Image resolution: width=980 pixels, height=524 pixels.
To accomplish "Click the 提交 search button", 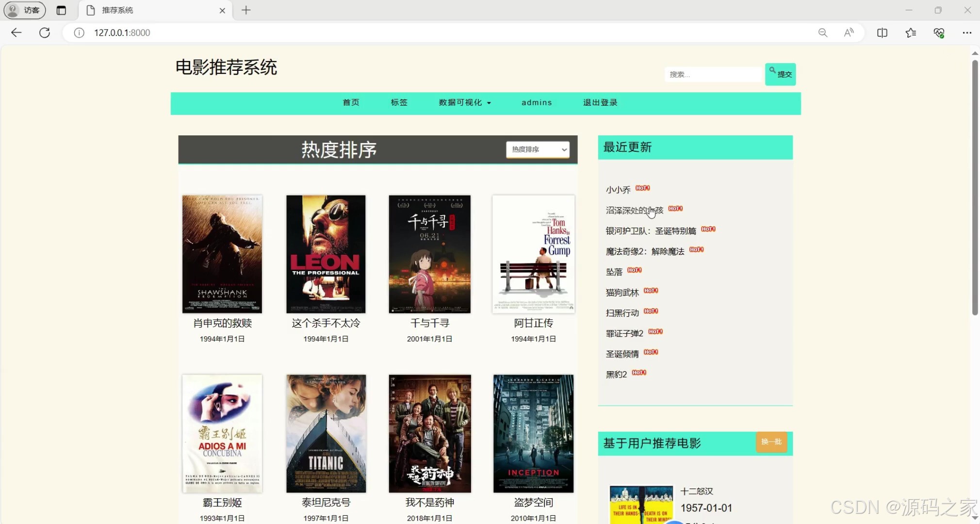I will (780, 74).
